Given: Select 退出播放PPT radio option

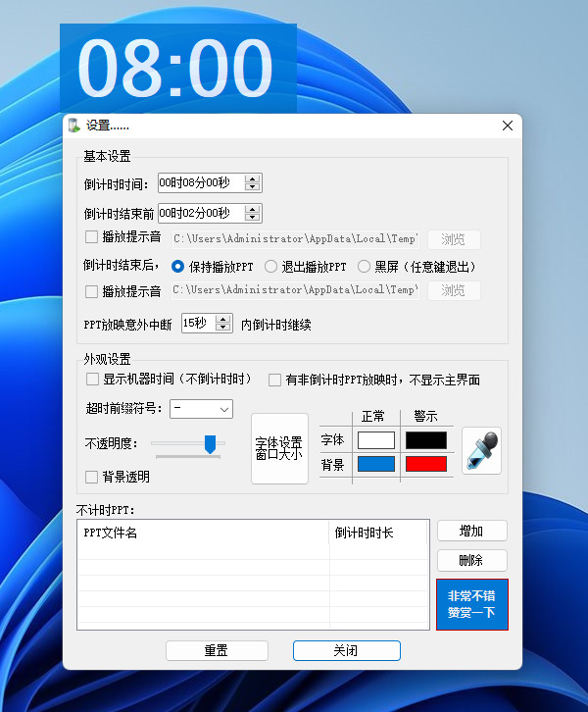Looking at the screenshot, I should point(271,266).
